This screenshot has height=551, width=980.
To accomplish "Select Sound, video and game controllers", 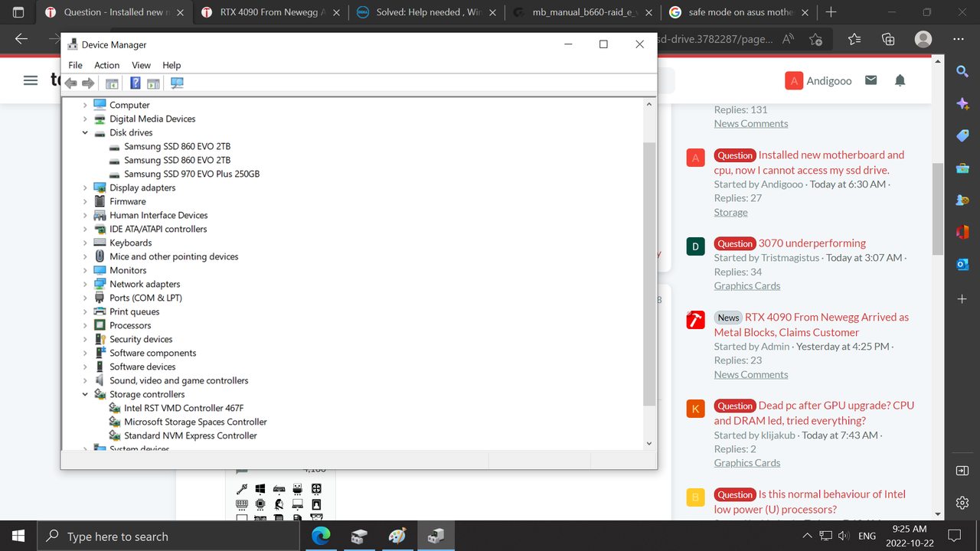I will point(178,380).
